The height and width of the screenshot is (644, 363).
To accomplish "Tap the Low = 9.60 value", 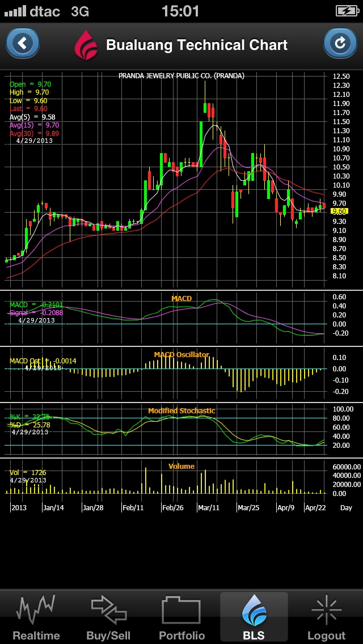I will pyautogui.click(x=28, y=101).
